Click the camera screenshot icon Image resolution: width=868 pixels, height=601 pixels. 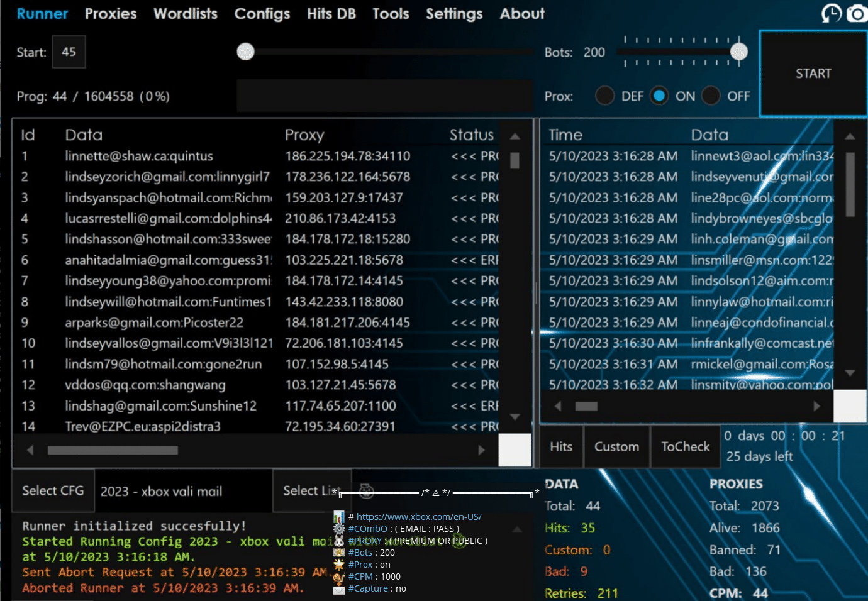click(857, 13)
